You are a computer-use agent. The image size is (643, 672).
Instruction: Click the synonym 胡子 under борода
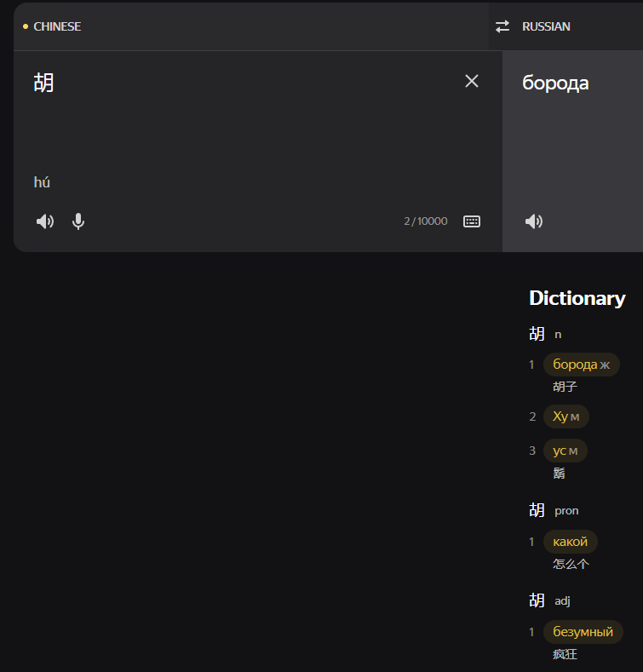[565, 387]
